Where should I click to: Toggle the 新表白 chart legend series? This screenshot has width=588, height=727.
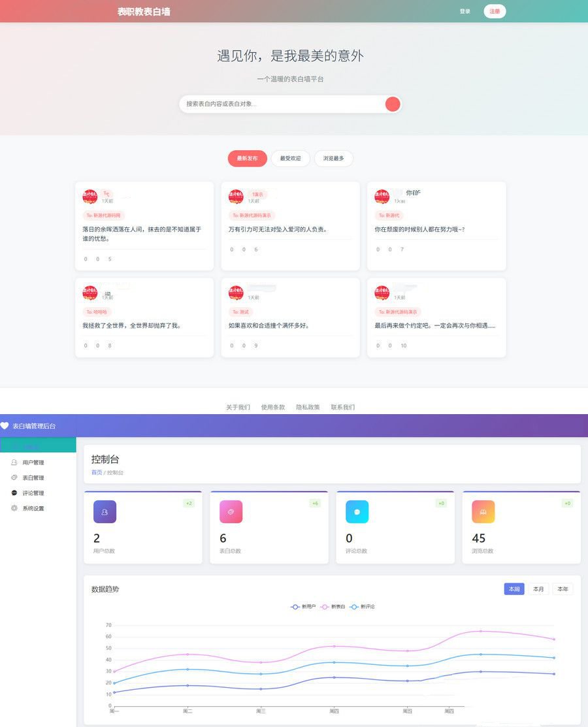(x=333, y=607)
